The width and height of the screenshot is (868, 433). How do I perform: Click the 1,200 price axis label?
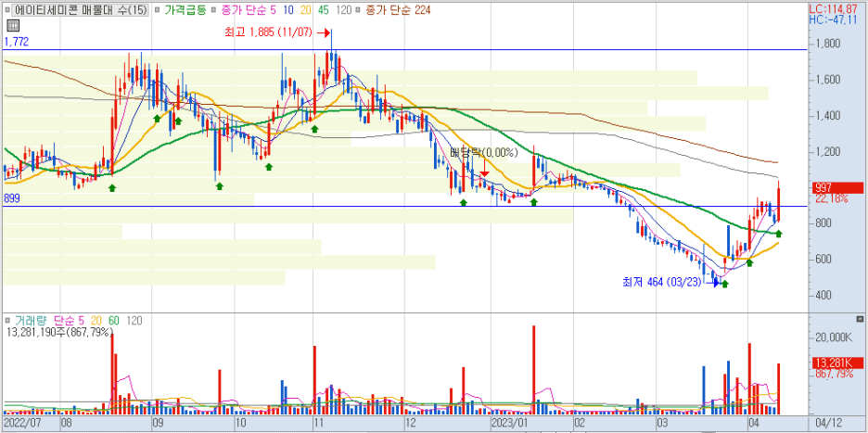click(828, 152)
